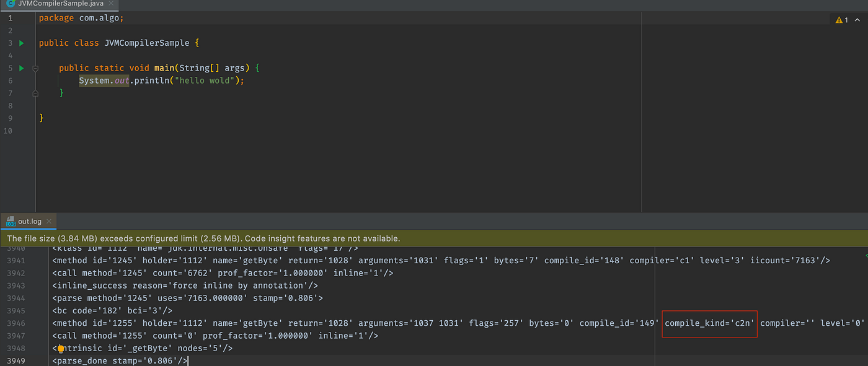
Task: Run class JVMCompilerSample from gutter arrow
Action: [x=22, y=43]
